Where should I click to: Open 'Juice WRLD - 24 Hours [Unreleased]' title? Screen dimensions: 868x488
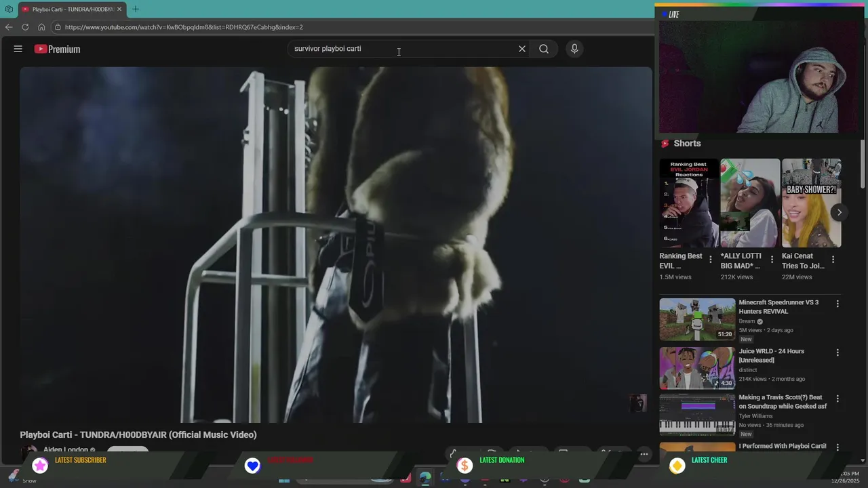(771, 356)
